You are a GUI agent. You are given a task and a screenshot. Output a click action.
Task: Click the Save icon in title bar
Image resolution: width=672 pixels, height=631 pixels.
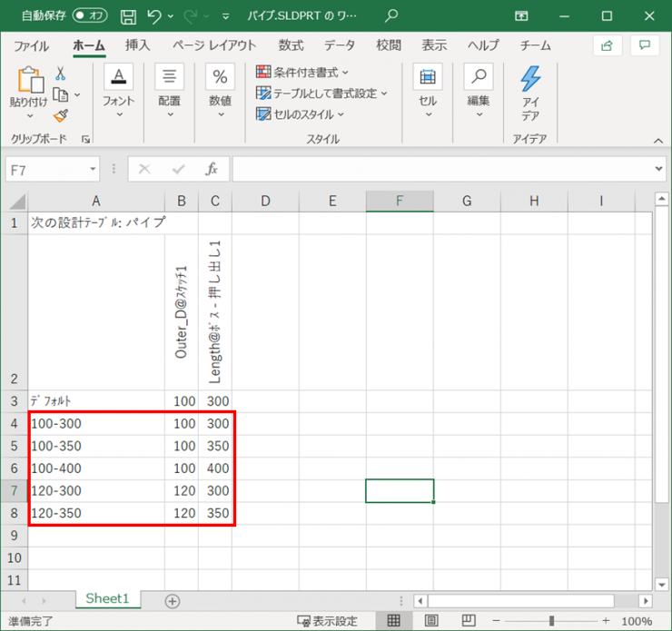click(x=129, y=16)
